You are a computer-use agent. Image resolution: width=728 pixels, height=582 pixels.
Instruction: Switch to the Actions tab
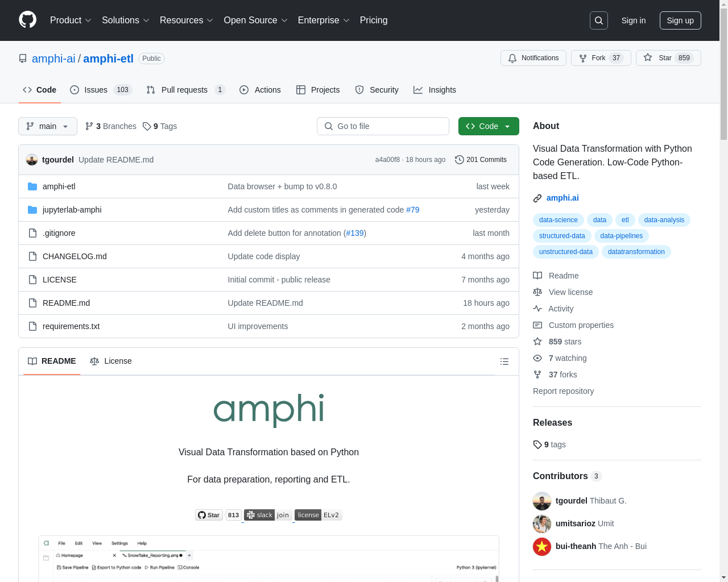pos(260,90)
